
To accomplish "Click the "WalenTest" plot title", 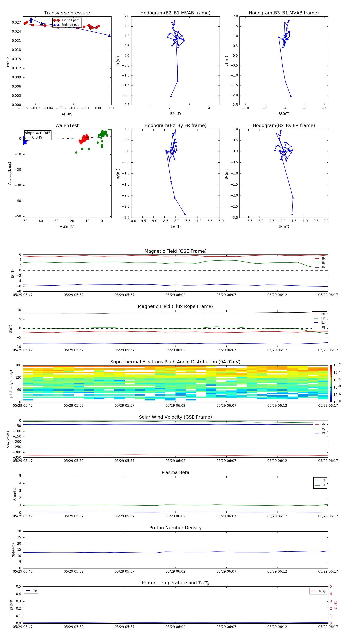I will click(67, 125).
